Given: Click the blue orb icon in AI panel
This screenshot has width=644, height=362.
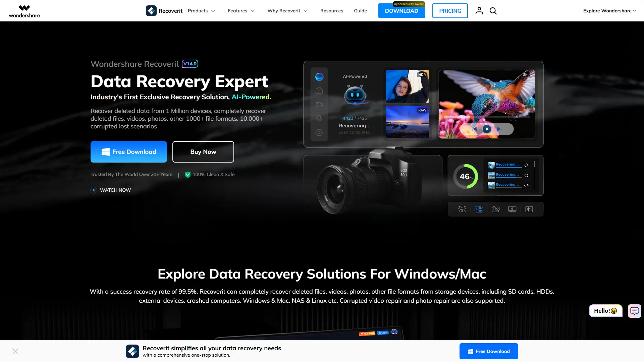Looking at the screenshot, I should 319,77.
